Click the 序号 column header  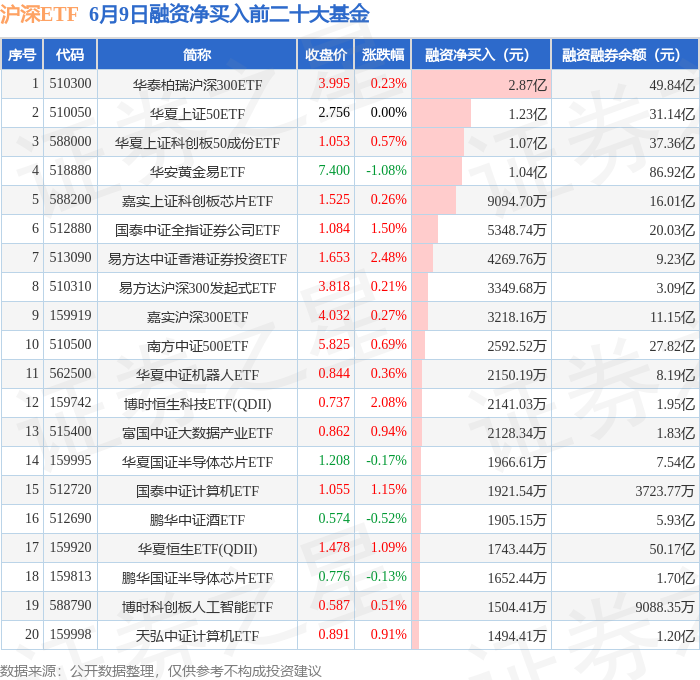pos(22,54)
